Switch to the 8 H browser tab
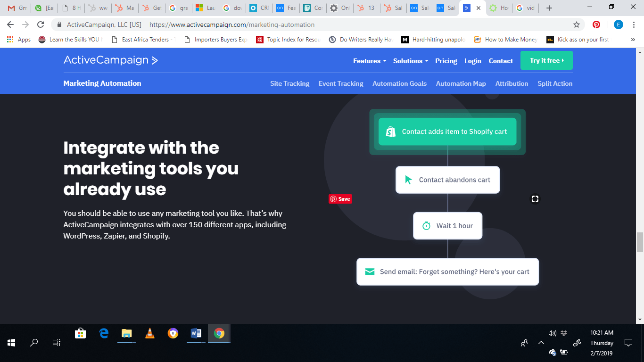The image size is (644, 362). click(72, 8)
